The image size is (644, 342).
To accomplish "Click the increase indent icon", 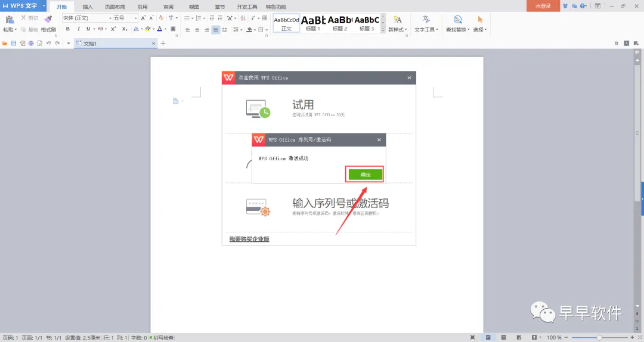I will point(220,18).
